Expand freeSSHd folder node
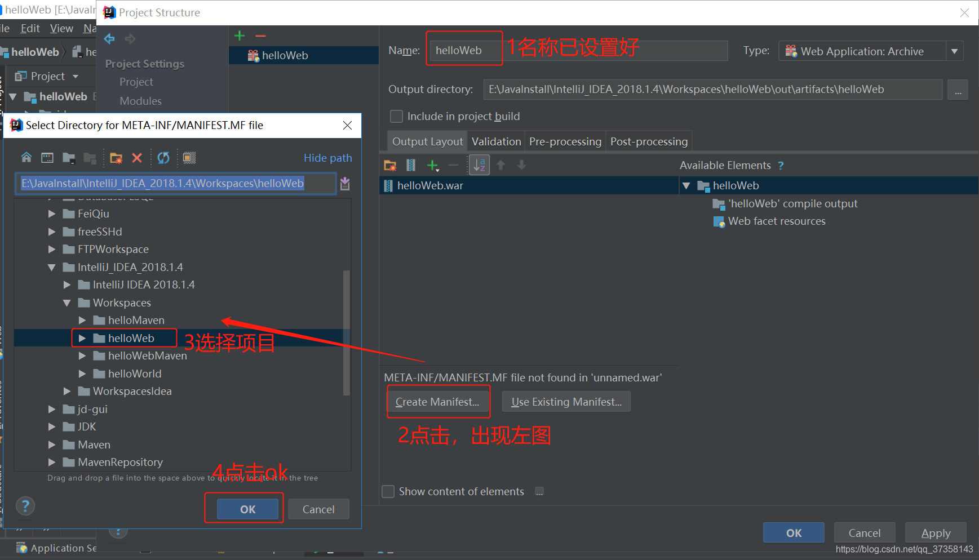The height and width of the screenshot is (560, 979). tap(52, 232)
